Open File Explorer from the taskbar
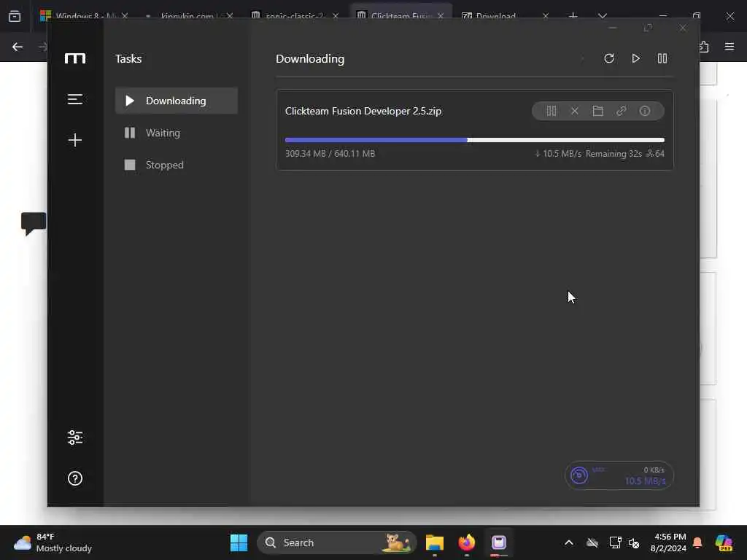 point(435,542)
